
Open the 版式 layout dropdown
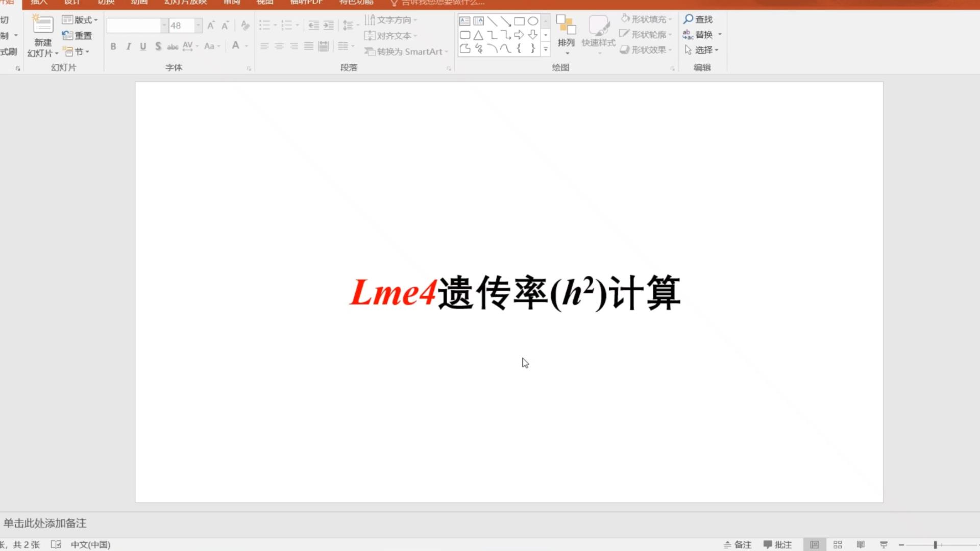[x=80, y=20]
